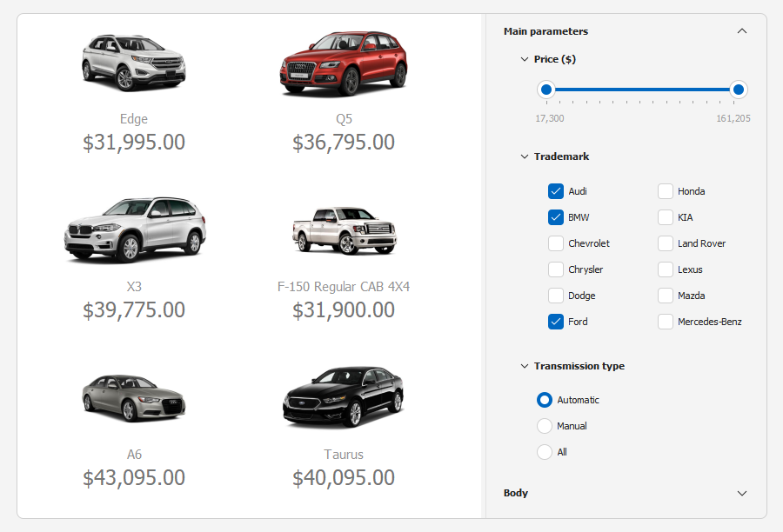Expand the Body section chevron

(742, 493)
